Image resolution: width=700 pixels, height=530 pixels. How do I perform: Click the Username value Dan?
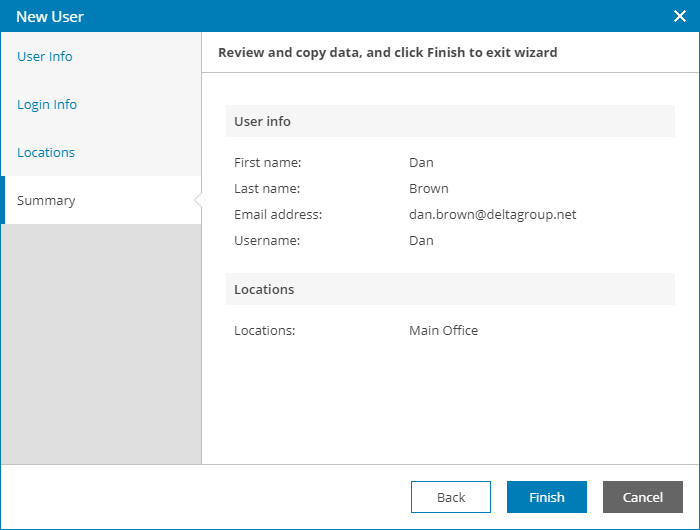click(x=421, y=241)
